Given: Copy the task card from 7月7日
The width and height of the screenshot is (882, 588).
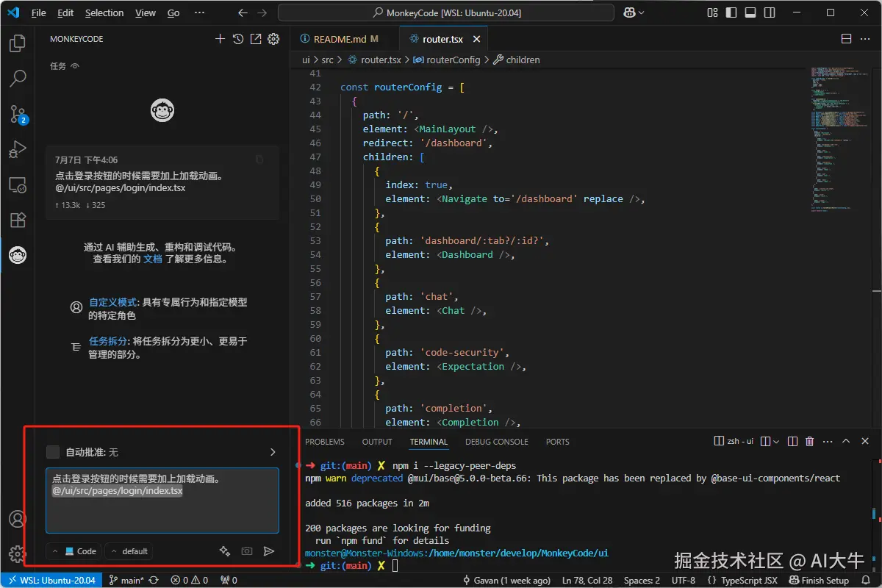Looking at the screenshot, I should (259, 159).
